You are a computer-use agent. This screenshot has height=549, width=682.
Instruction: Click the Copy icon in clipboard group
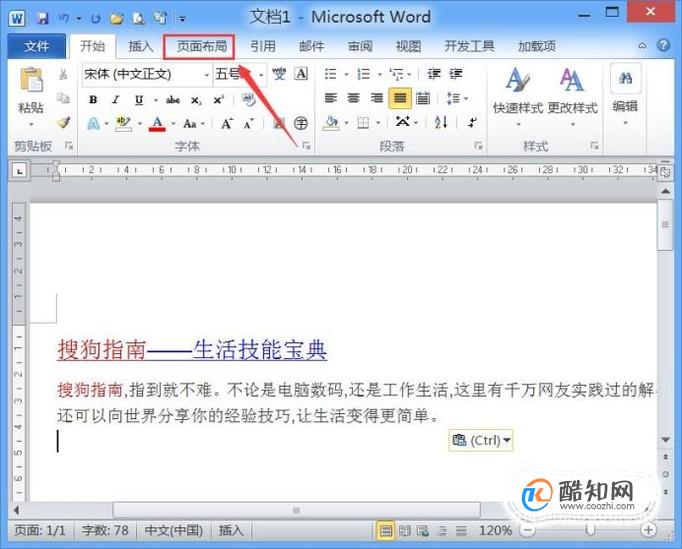coord(63,98)
